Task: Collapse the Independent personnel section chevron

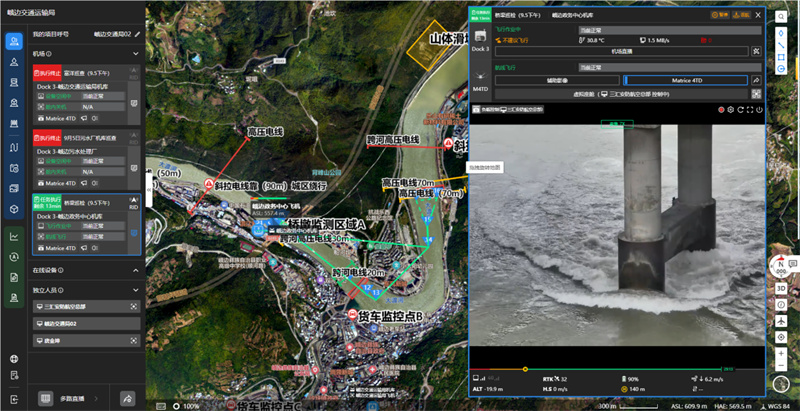Action: (136, 290)
